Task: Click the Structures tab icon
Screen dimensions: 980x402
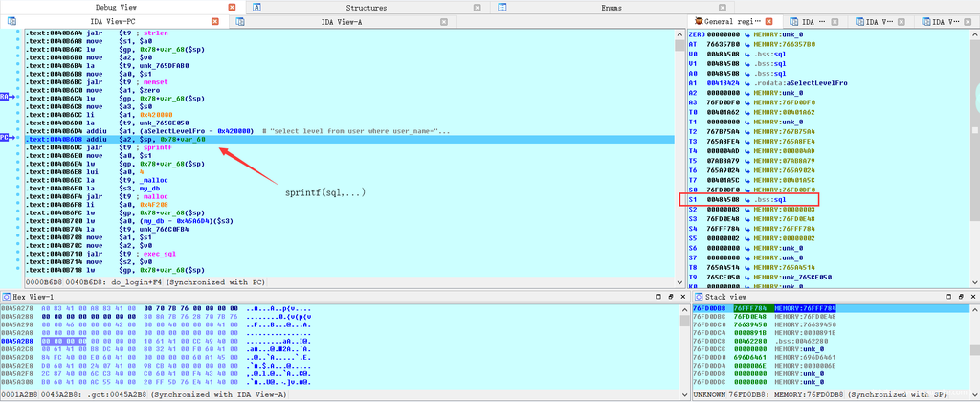Action: coord(257,7)
